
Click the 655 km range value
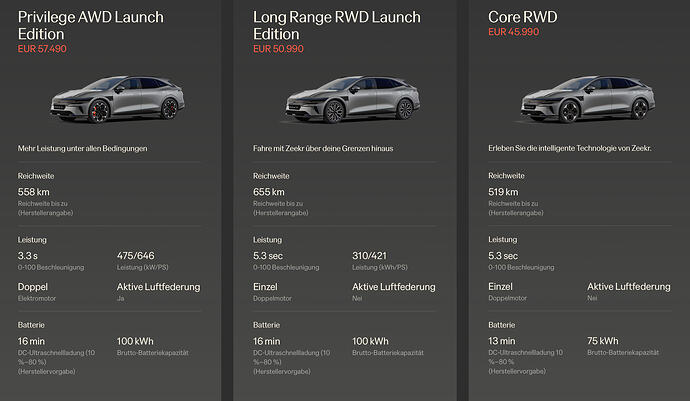click(270, 192)
